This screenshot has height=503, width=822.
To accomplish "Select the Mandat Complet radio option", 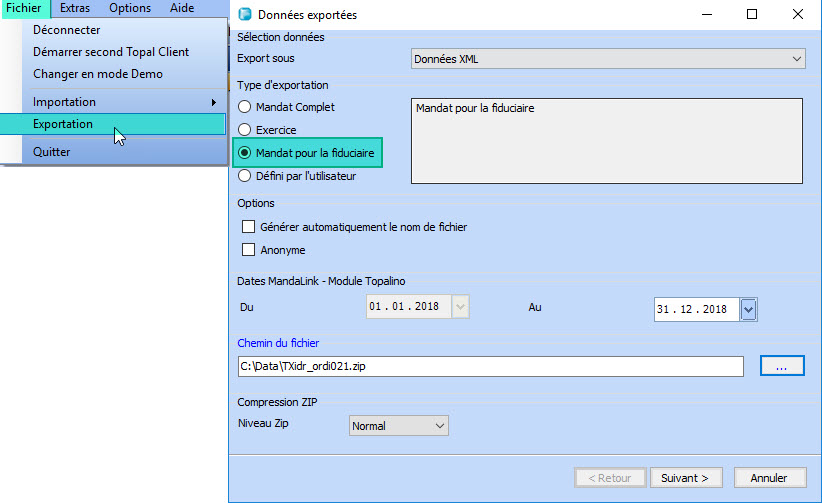I will point(244,107).
